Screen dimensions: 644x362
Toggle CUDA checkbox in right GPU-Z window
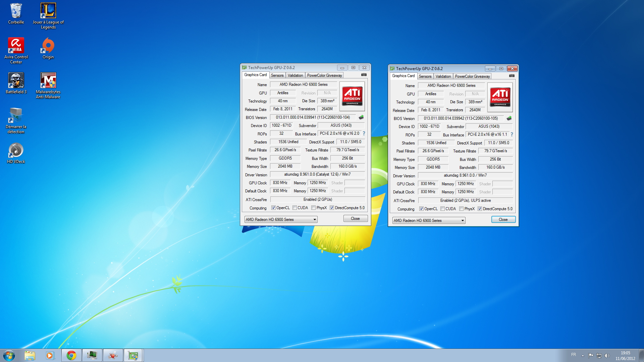point(442,209)
